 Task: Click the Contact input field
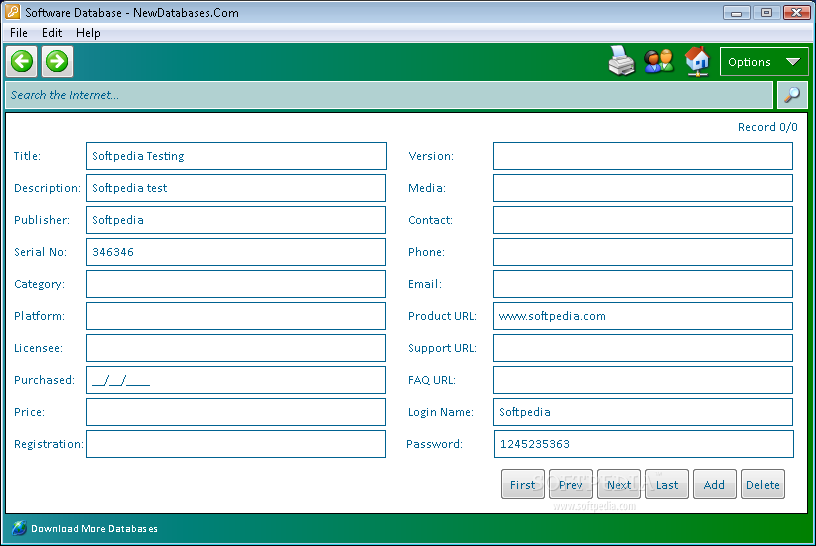[643, 220]
